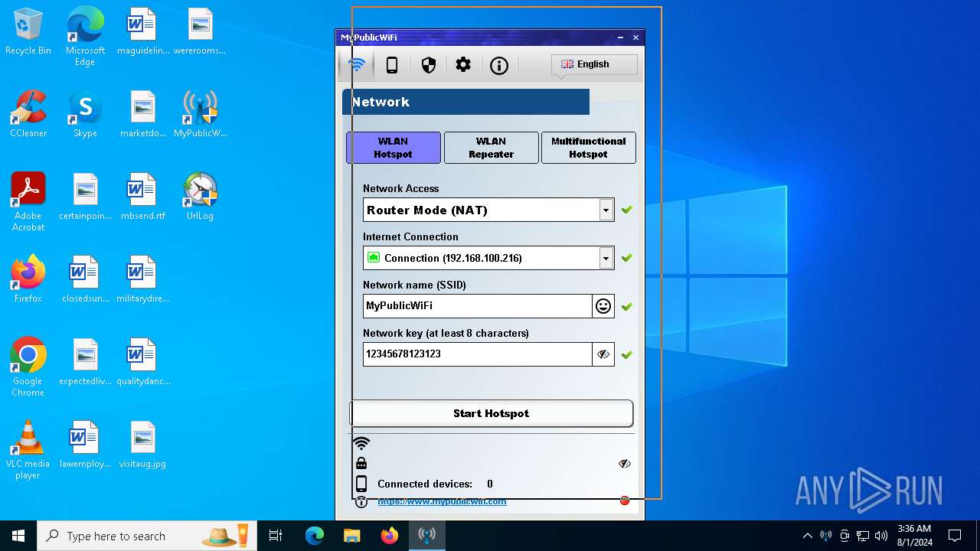Open Microsoft Edge desktop shortcut

pyautogui.click(x=85, y=37)
